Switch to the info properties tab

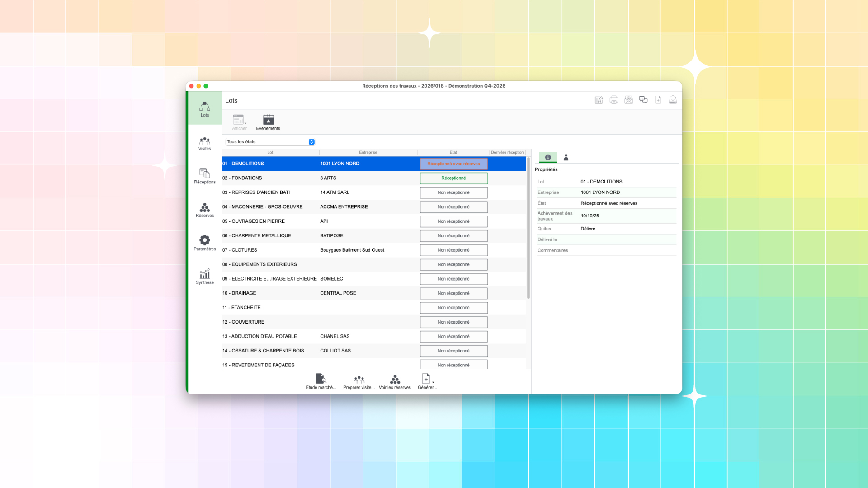[548, 157]
